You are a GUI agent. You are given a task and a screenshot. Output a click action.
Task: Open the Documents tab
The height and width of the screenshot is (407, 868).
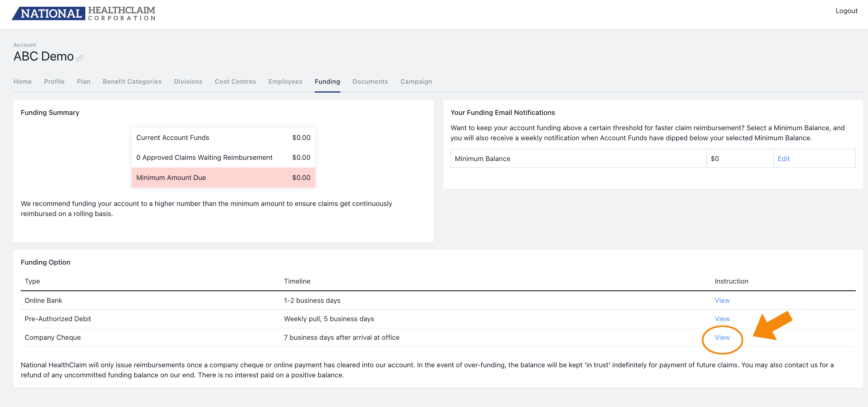pos(370,81)
